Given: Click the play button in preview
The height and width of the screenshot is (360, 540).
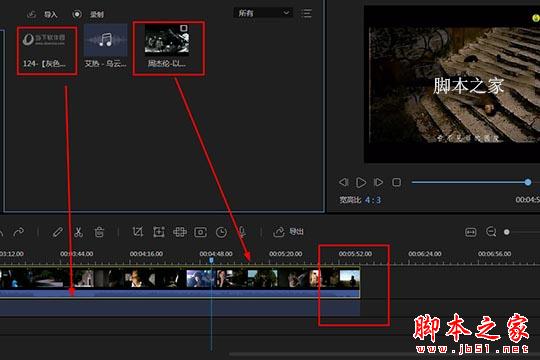Looking at the screenshot, I should tap(361, 182).
